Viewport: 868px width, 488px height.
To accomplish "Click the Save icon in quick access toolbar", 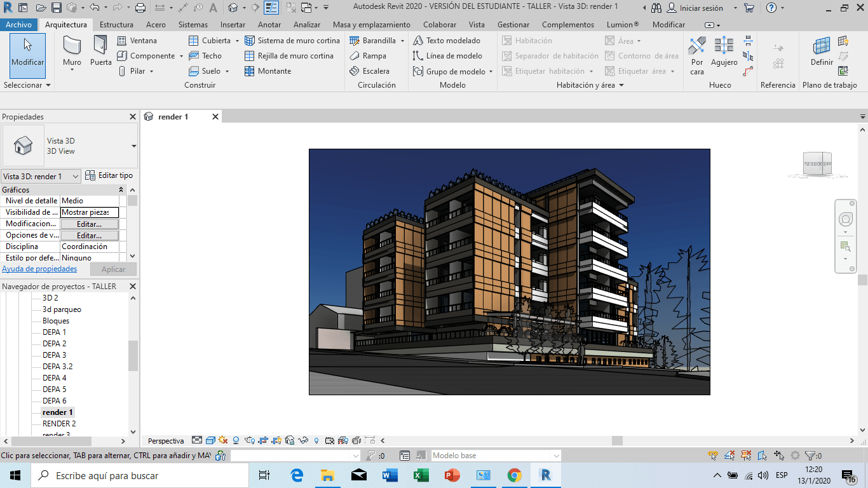I will click(56, 8).
